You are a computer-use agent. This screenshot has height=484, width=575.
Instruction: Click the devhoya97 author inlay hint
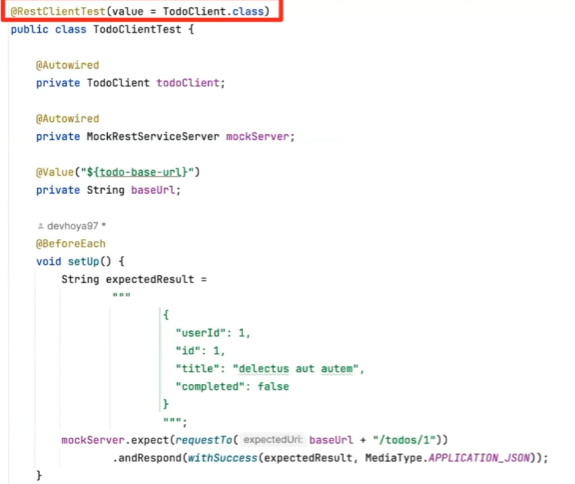(73, 226)
